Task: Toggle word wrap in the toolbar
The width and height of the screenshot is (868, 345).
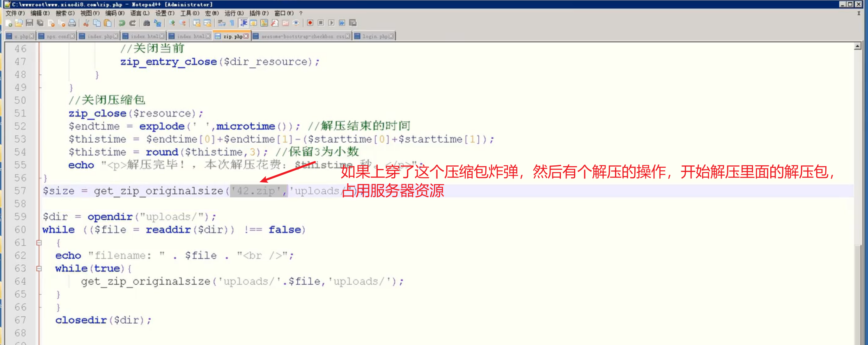Action: coord(222,23)
